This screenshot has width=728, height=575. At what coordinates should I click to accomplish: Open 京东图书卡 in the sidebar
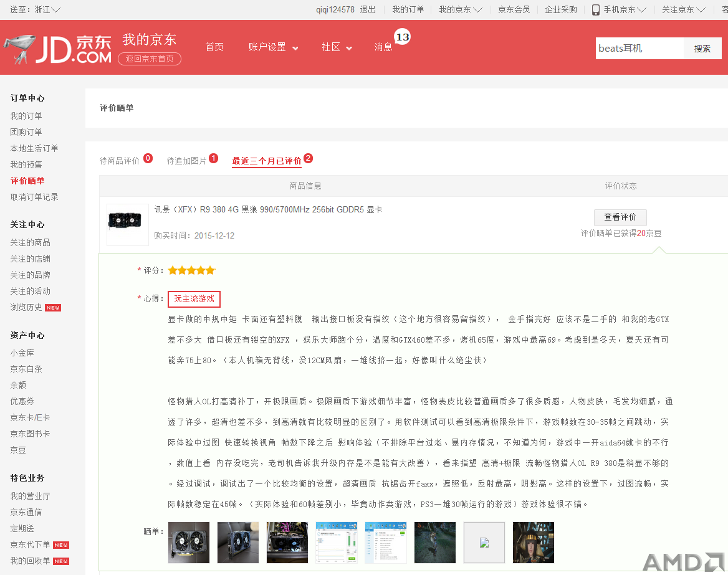point(30,434)
